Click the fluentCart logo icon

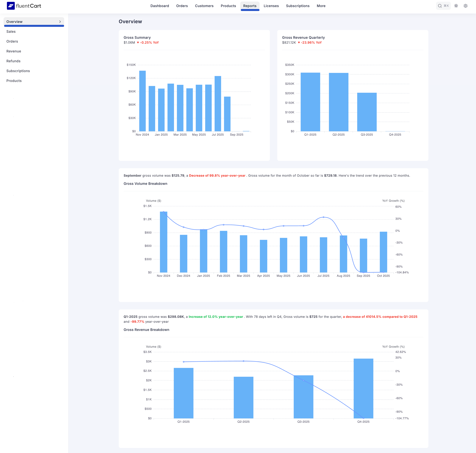(11, 6)
